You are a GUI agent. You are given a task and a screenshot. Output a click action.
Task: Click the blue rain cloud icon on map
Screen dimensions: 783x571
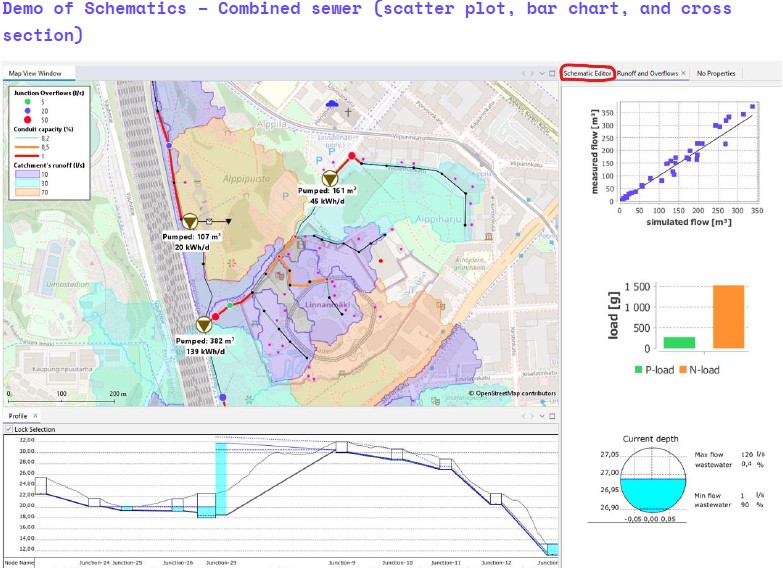(331, 102)
